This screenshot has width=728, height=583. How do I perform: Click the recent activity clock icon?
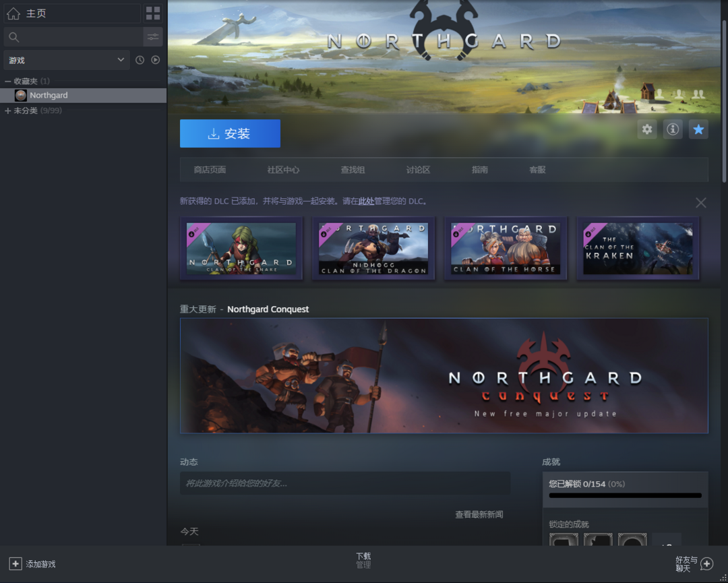coord(140,60)
